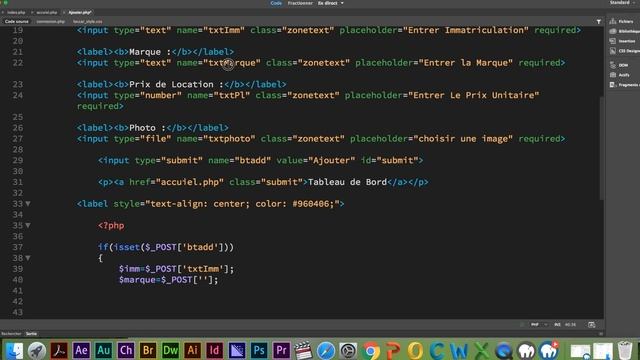Select the Code source related file

(x=16, y=21)
